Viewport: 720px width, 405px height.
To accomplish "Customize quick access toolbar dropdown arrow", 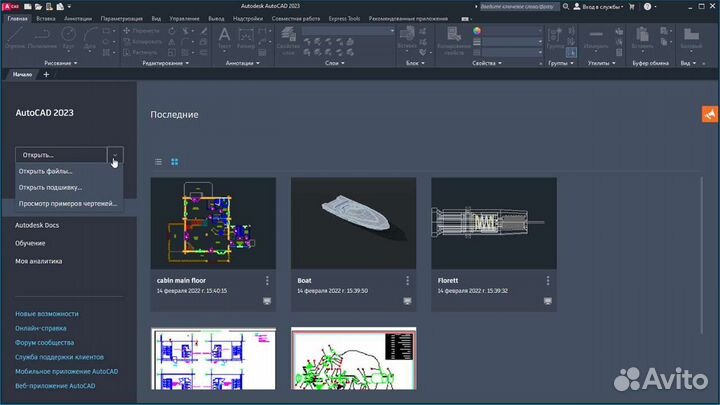I will [69, 6].
